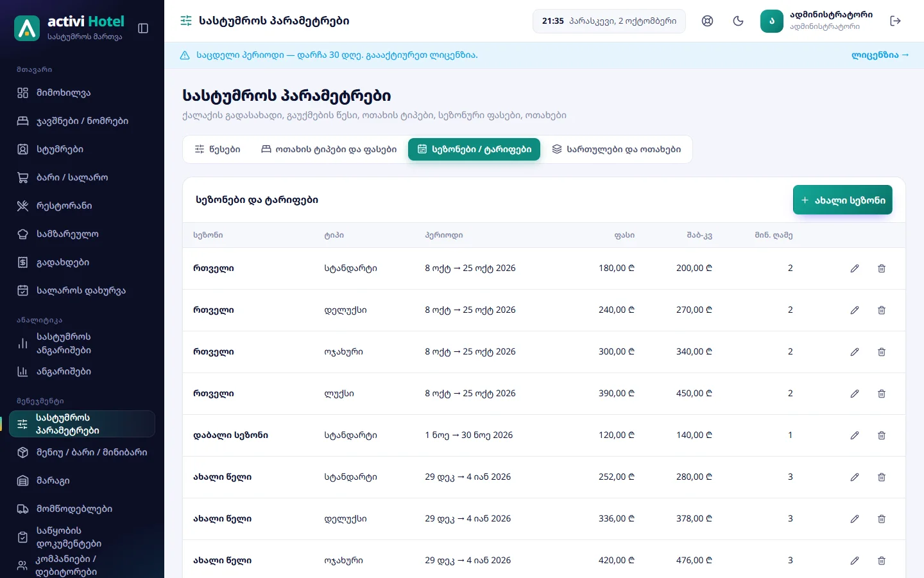924x578 pixels.
Task: Edit the რთველი სტანდარტი season row
Action: coord(855,268)
